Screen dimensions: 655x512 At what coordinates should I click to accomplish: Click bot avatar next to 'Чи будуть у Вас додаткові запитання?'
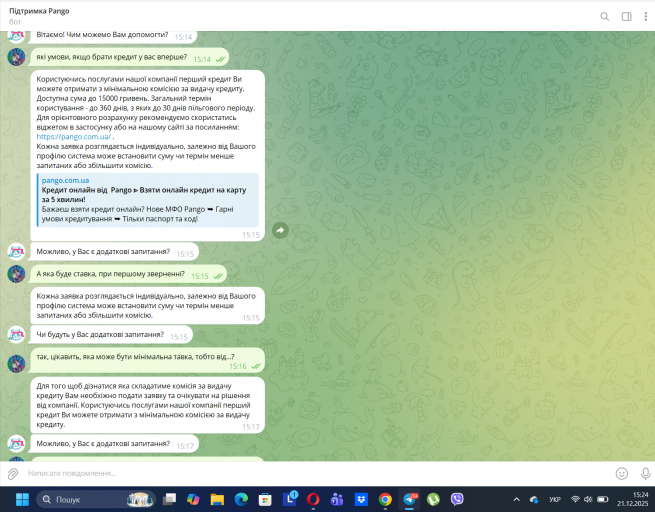pyautogui.click(x=17, y=335)
